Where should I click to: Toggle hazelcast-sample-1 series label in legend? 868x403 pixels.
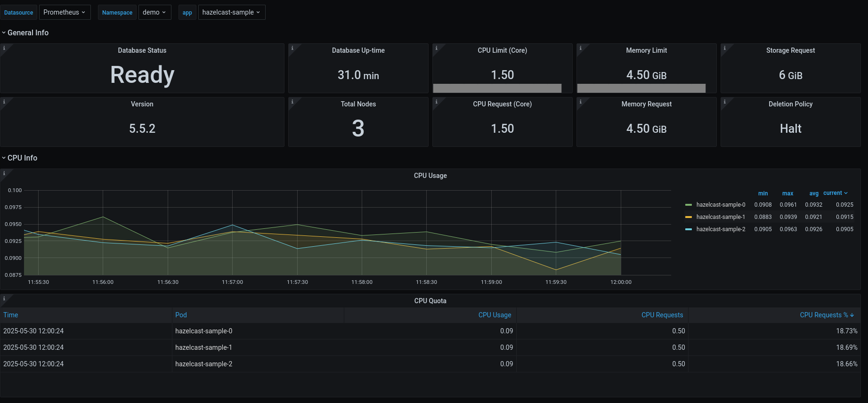(721, 217)
